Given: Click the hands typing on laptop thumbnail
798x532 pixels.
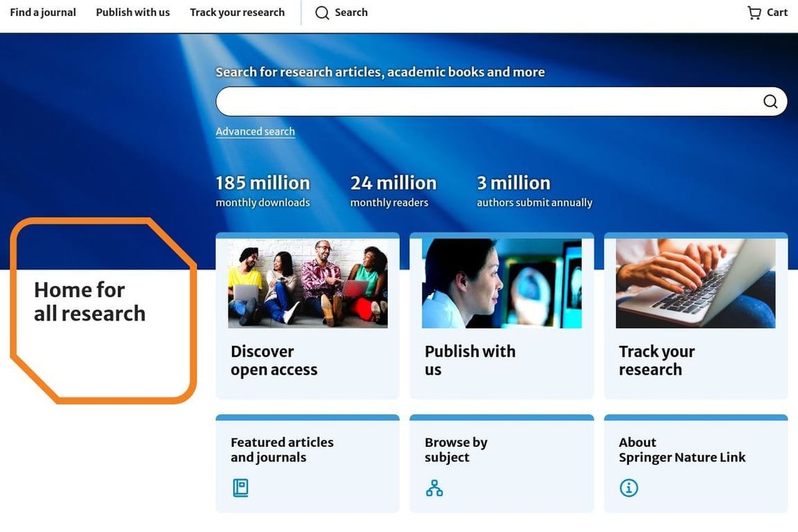Looking at the screenshot, I should (695, 283).
